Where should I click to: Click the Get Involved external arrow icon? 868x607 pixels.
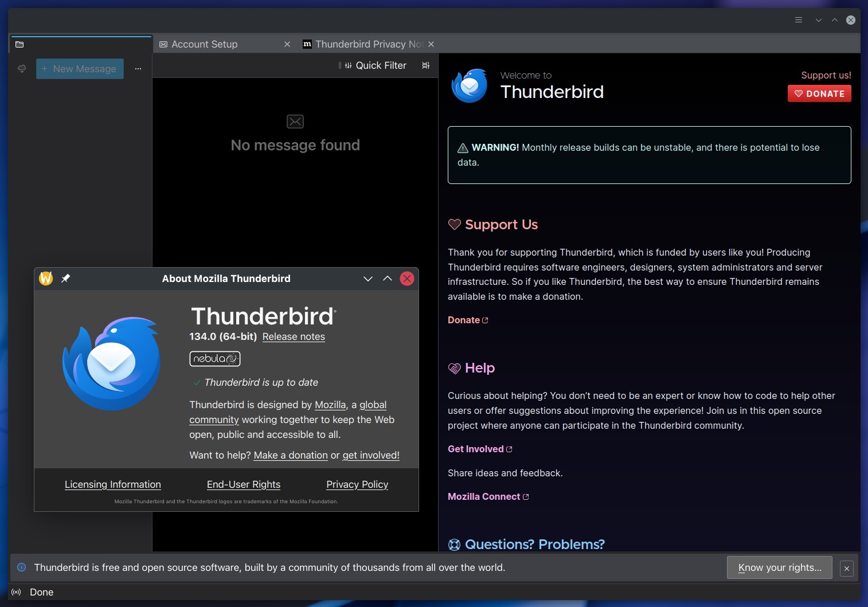(x=509, y=449)
